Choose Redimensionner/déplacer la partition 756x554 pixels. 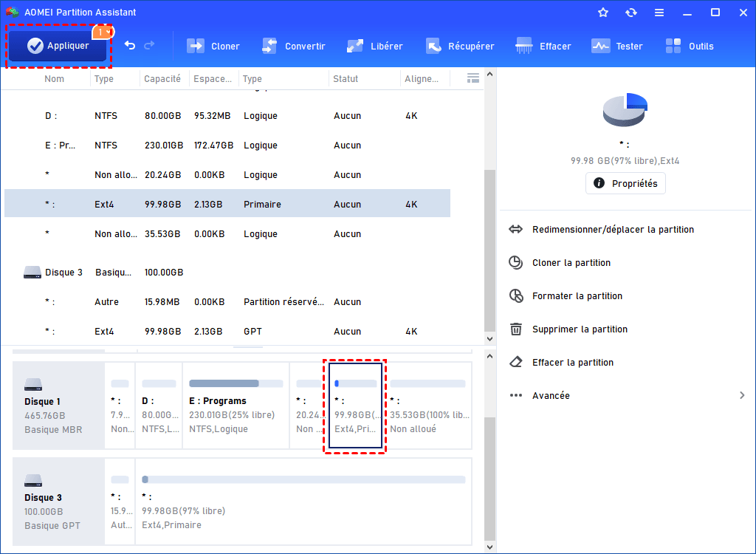tap(612, 230)
